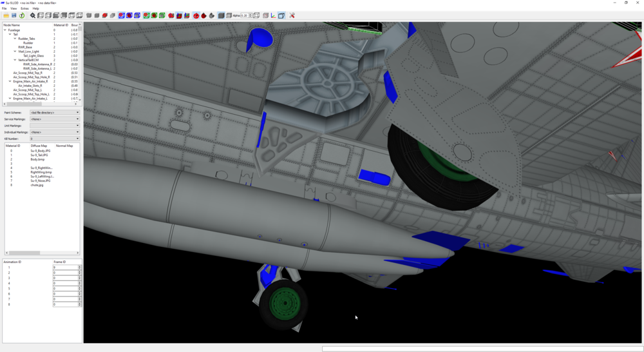The width and height of the screenshot is (644, 352).
Task: Open the View menu
Action: pos(14,8)
